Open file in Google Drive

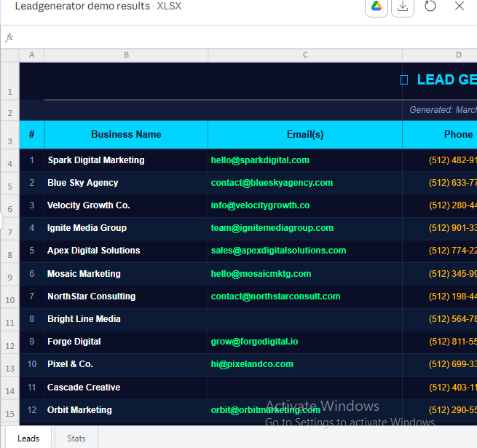pyautogui.click(x=377, y=7)
